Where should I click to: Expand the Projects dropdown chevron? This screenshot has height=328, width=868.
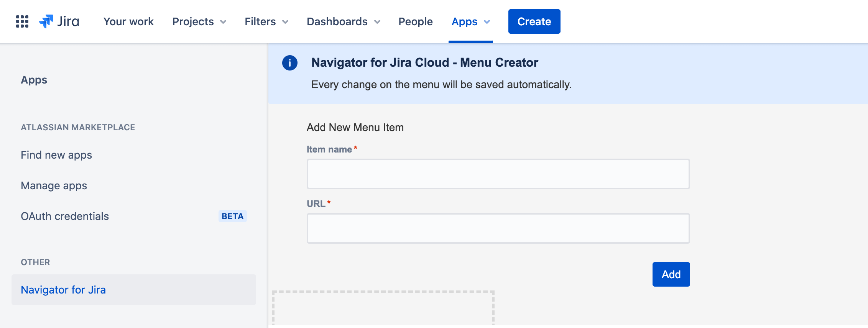pyautogui.click(x=223, y=22)
